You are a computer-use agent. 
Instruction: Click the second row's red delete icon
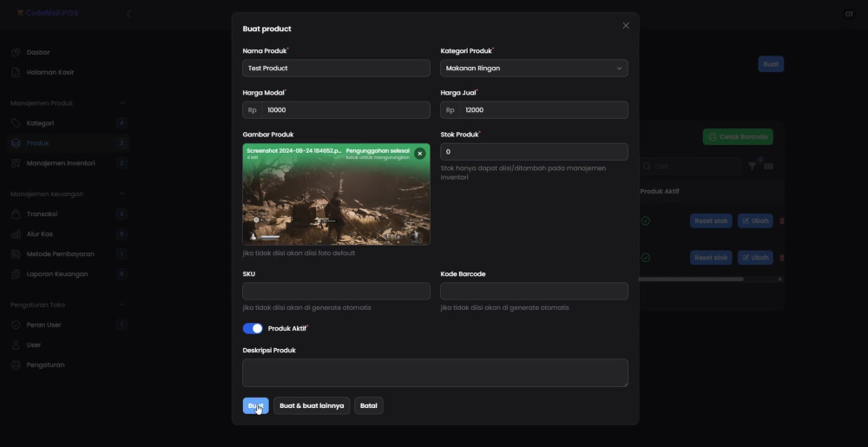tap(782, 257)
